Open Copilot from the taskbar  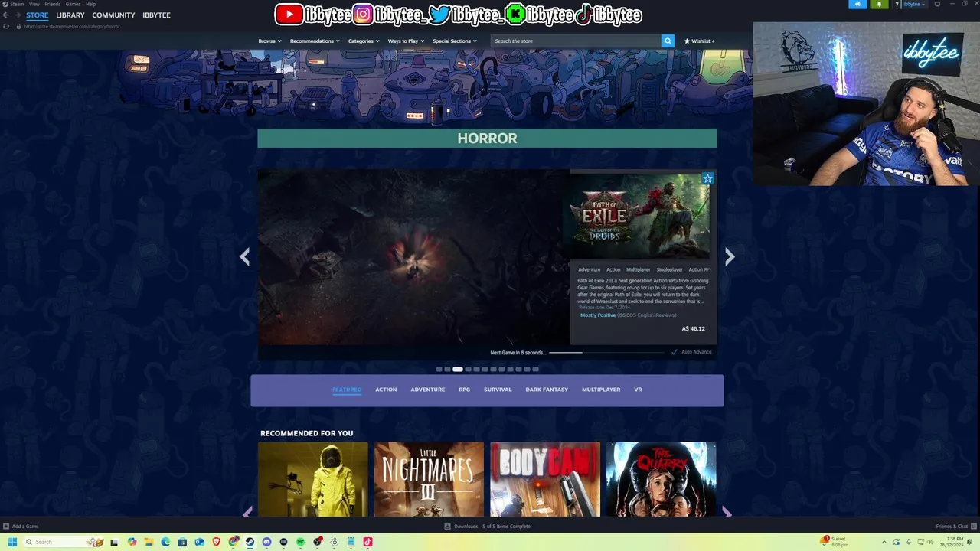[x=132, y=542]
